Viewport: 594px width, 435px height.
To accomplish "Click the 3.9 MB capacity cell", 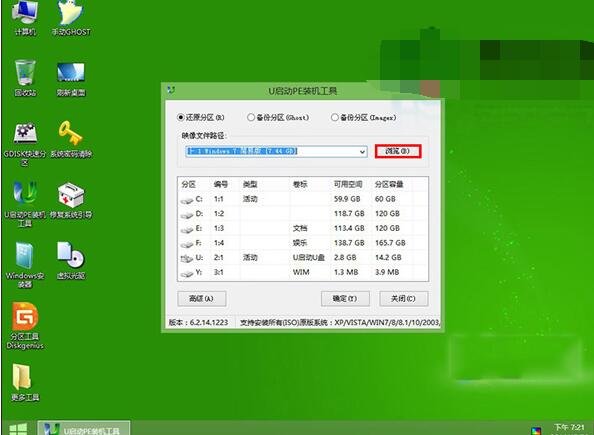I will (x=387, y=272).
